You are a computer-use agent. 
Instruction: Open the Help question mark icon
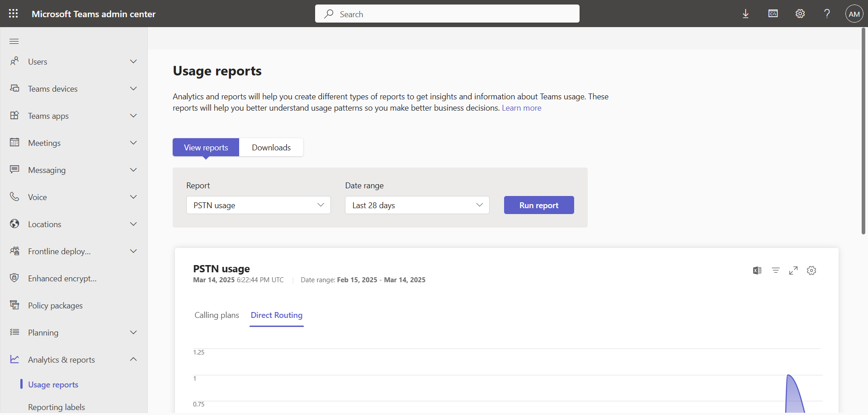coord(827,14)
